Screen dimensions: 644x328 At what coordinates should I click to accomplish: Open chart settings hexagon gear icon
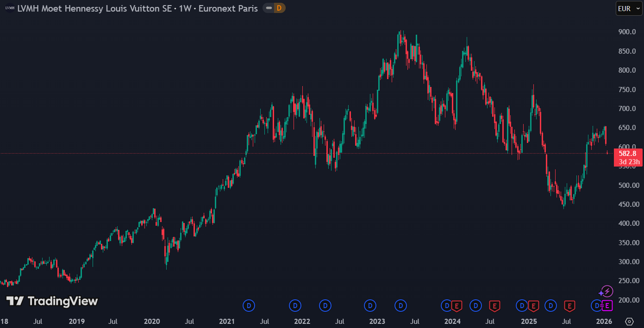click(629, 321)
